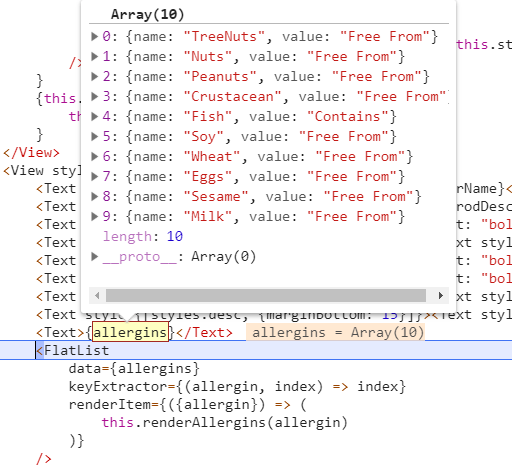Expand array item 3 Crustacean

[95, 96]
